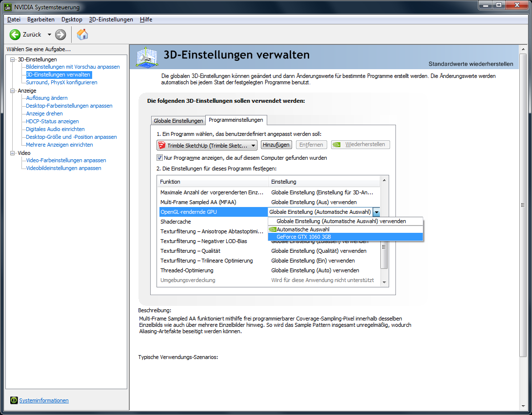532x415 pixels.
Task: Select GeForce GTX 1060 3GB option
Action: coord(303,237)
